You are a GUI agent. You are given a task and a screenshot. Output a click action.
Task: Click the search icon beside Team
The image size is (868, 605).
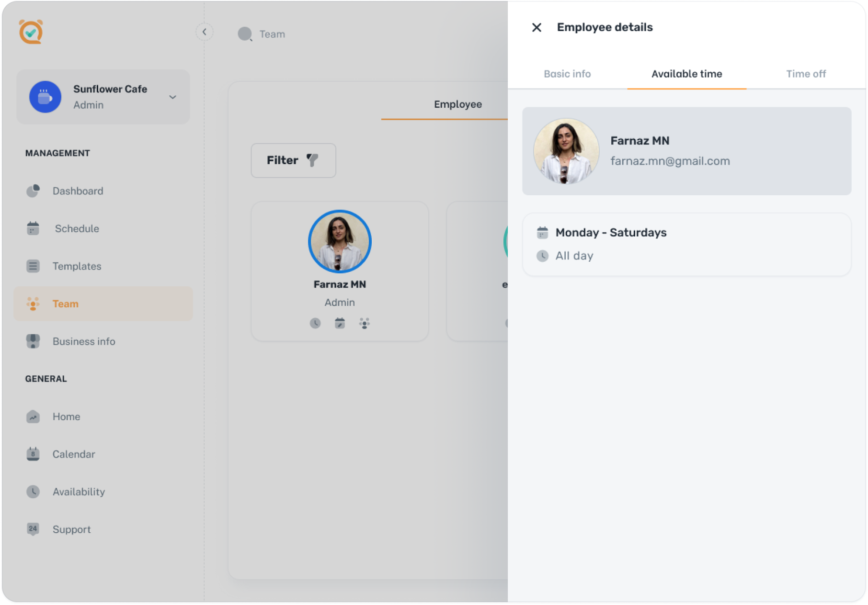tap(245, 34)
